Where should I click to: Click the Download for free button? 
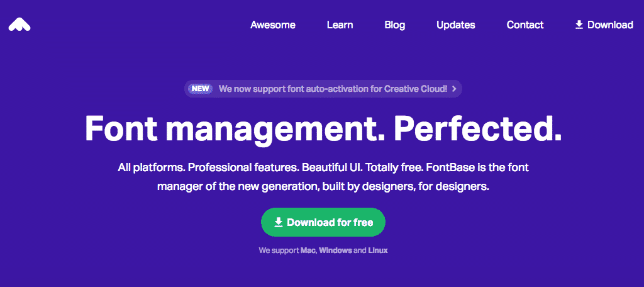point(323,222)
